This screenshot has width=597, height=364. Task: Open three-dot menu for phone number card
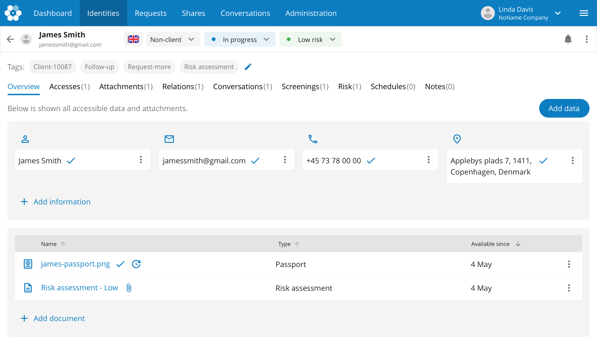pyautogui.click(x=428, y=160)
